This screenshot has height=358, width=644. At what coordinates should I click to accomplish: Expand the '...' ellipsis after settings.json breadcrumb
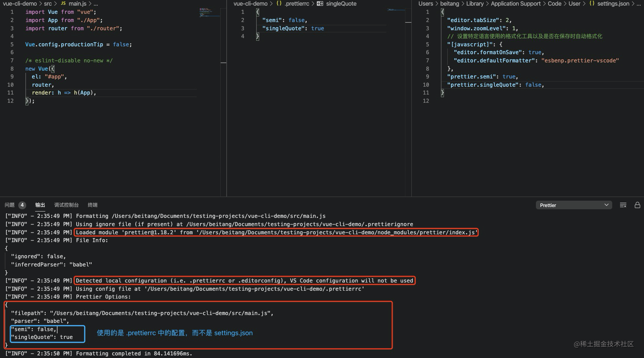pyautogui.click(x=639, y=3)
